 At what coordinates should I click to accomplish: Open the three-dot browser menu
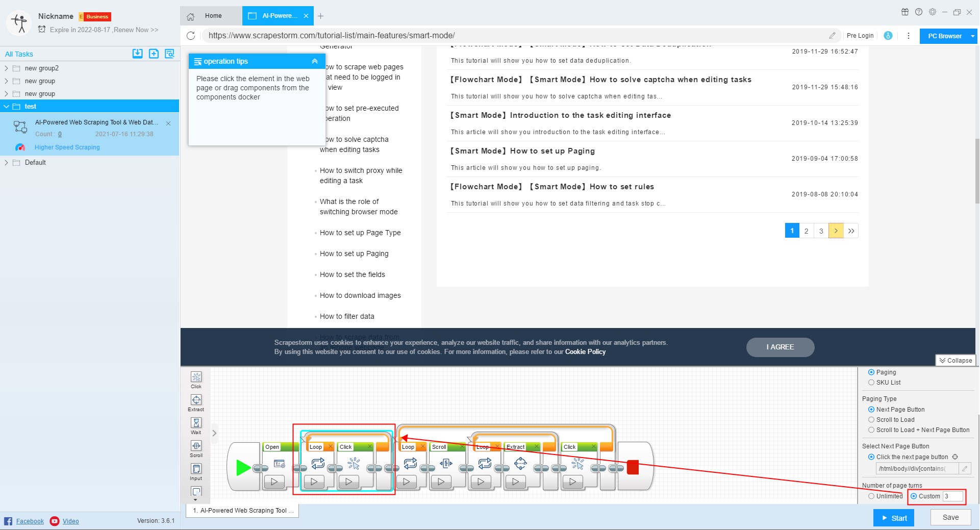pyautogui.click(x=908, y=36)
